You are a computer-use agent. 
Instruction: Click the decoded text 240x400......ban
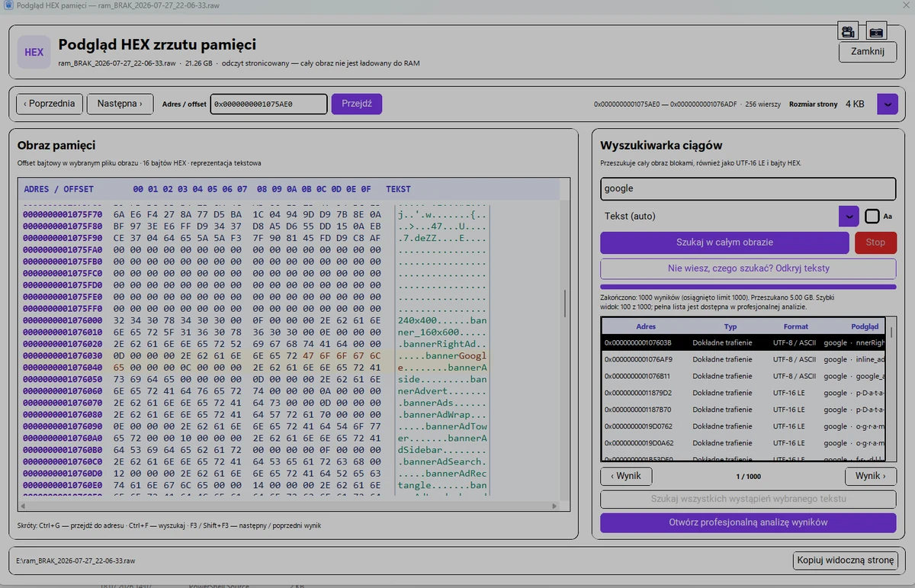click(x=442, y=320)
